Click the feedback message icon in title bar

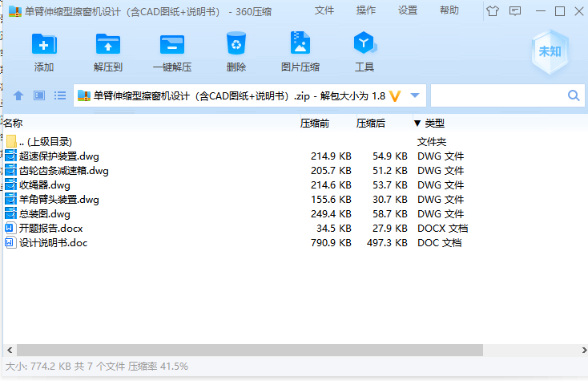pos(515,11)
